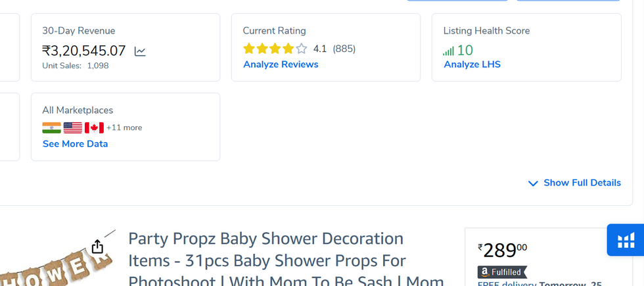The width and height of the screenshot is (644, 286).
Task: Click the Amazon Fulfilled badge
Action: pyautogui.click(x=501, y=272)
